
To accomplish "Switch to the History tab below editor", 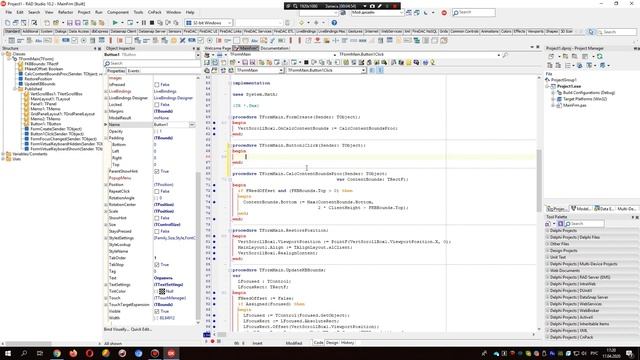I will (347, 343).
